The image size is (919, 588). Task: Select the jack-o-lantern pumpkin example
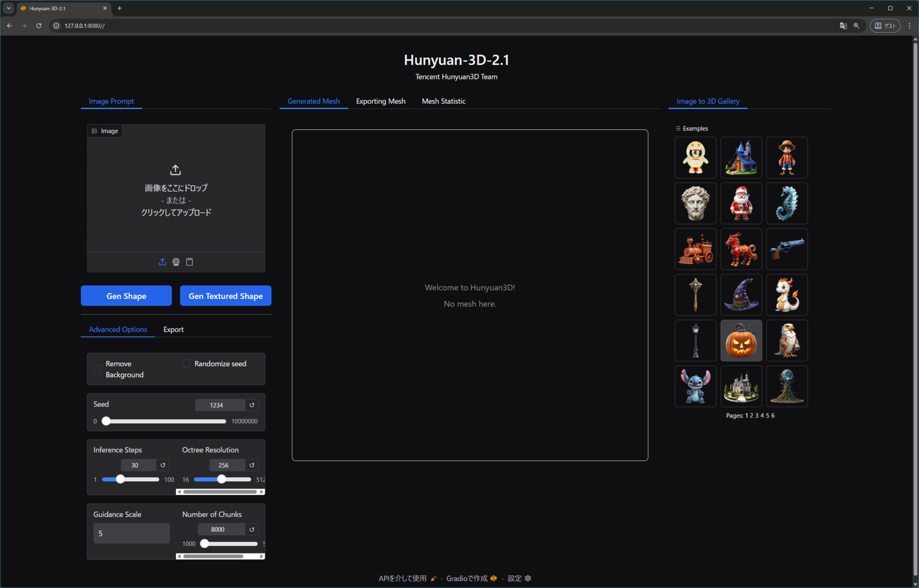point(742,341)
